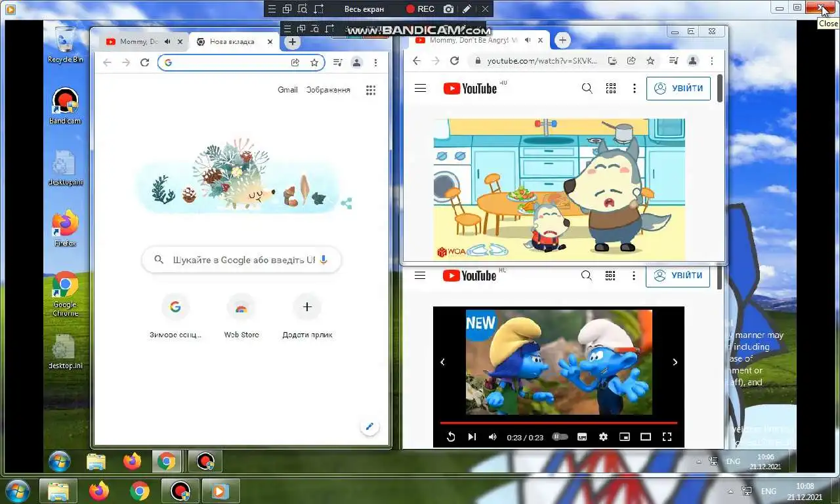Click the red progress bar of Smurfs video
Image resolution: width=840 pixels, height=504 pixels.
click(558, 423)
